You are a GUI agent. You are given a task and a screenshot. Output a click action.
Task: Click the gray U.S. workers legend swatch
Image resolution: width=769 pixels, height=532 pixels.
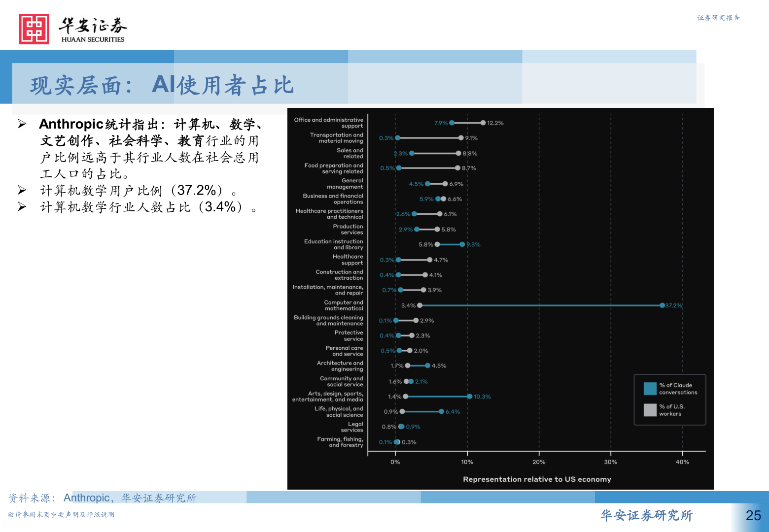point(650,410)
